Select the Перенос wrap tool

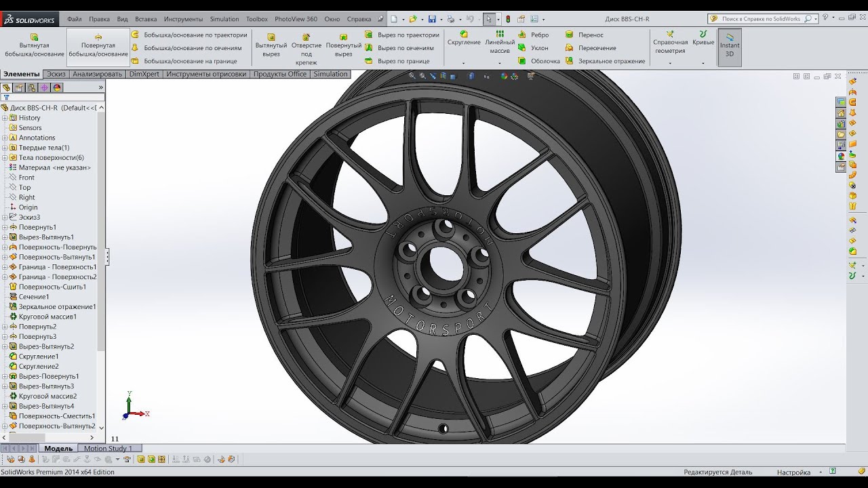[x=585, y=35]
